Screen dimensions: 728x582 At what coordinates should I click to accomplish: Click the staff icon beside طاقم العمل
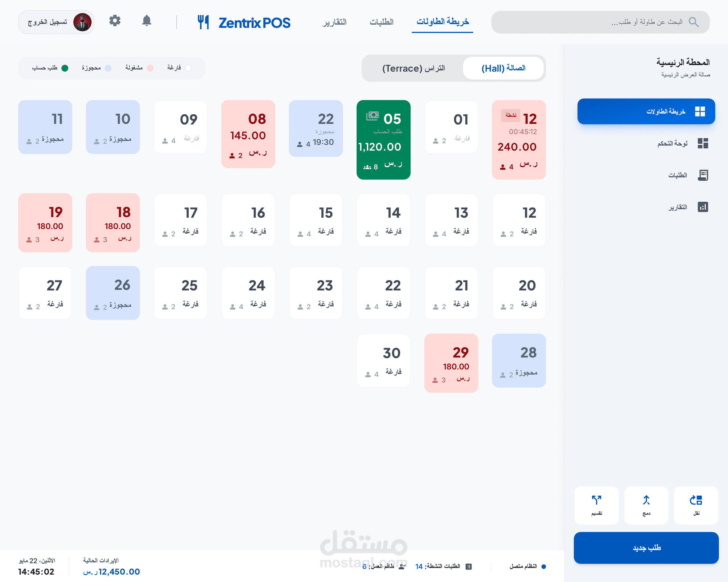(402, 566)
